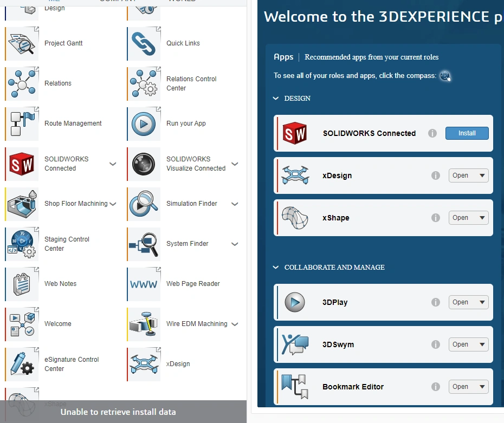Open eSignature Control Center icon
Image resolution: width=504 pixels, height=423 pixels.
[22, 365]
